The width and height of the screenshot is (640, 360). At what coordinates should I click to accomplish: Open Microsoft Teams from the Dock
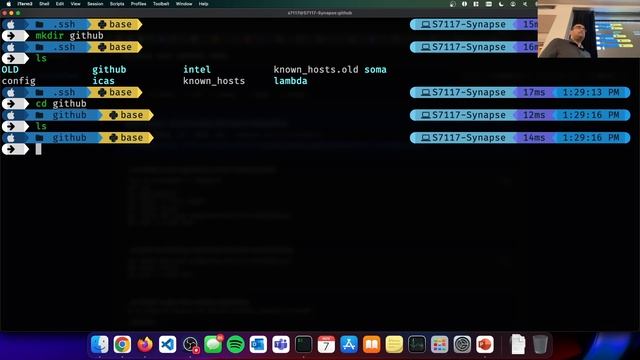pyautogui.click(x=281, y=344)
